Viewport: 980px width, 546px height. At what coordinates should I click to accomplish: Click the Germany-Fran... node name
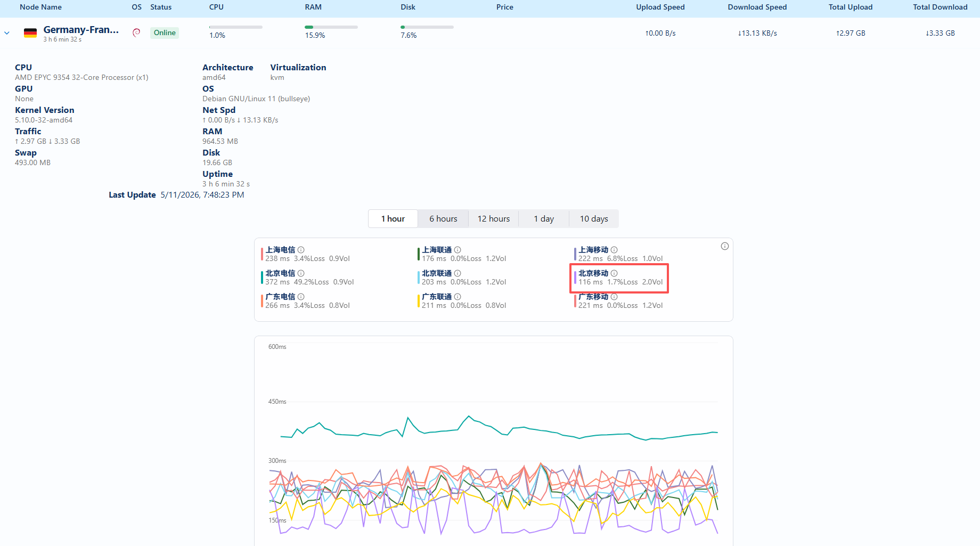coord(81,30)
